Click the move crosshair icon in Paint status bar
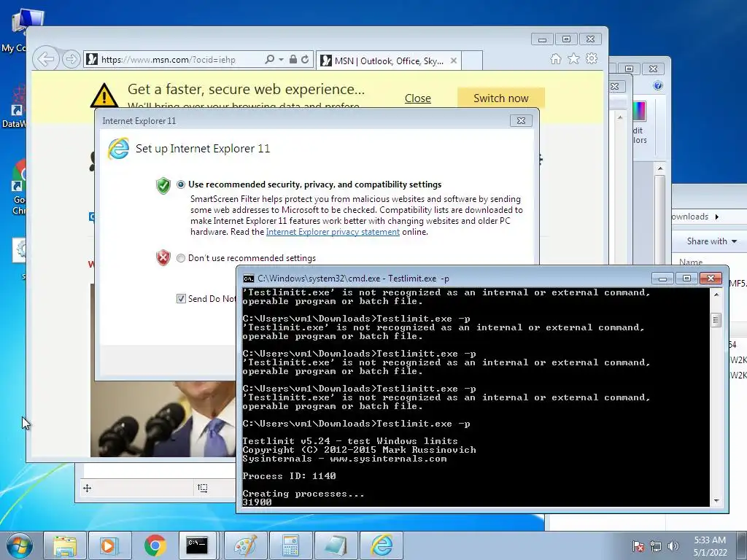747x560 pixels. (x=88, y=488)
